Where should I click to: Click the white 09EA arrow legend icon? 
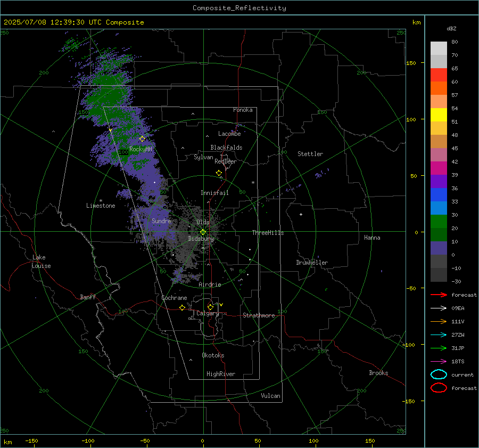pos(439,308)
